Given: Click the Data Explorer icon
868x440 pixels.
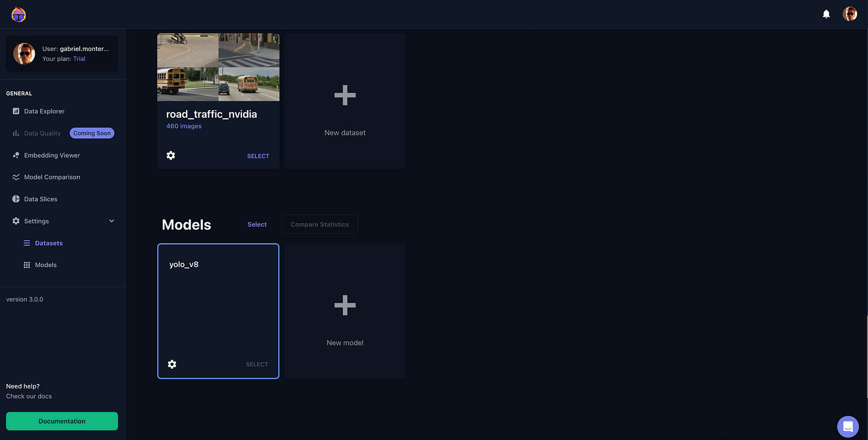Looking at the screenshot, I should 16,111.
